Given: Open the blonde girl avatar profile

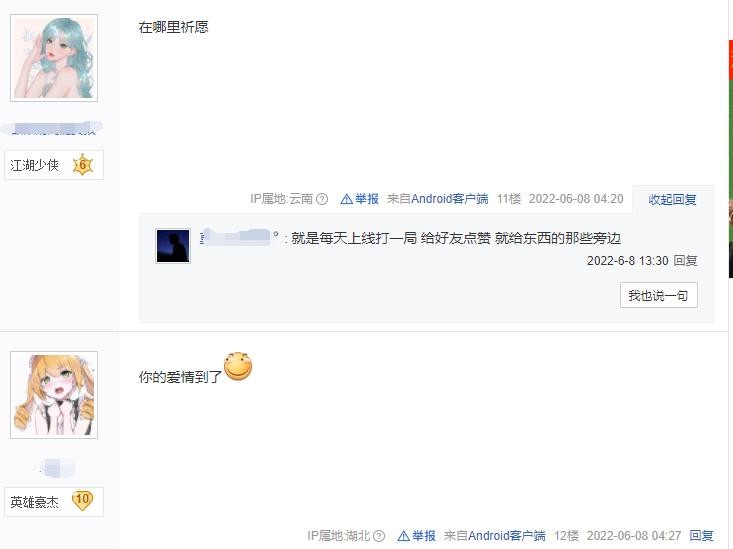Looking at the screenshot, I should pyautogui.click(x=54, y=395).
